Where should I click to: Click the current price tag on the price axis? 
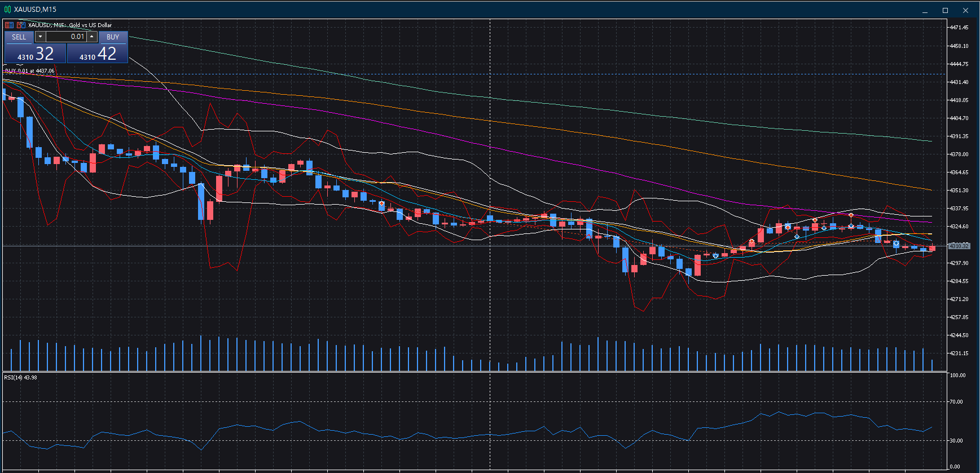[959, 246]
